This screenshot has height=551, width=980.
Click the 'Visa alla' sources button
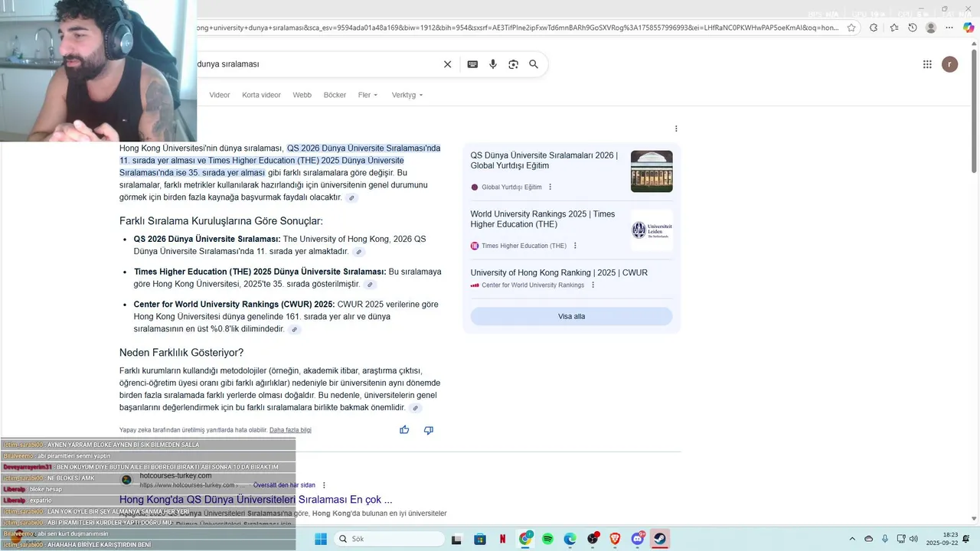[571, 316]
